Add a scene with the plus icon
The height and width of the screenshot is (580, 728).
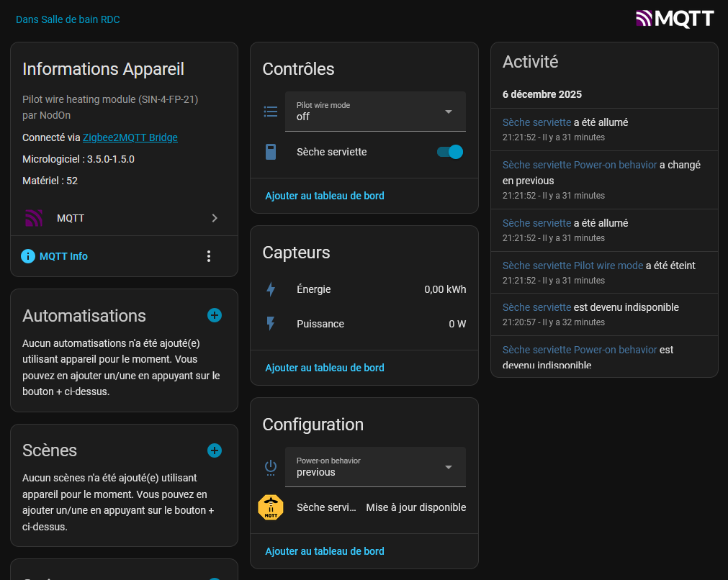tap(215, 450)
